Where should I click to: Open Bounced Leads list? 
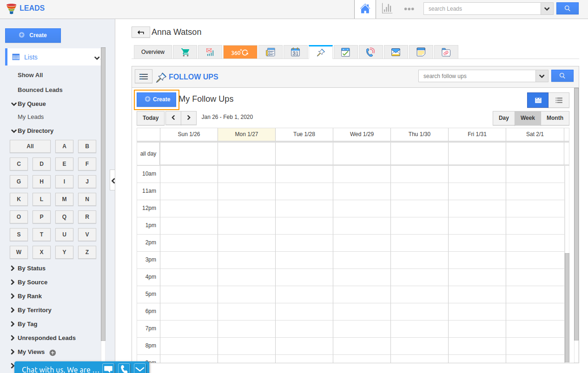pyautogui.click(x=40, y=90)
